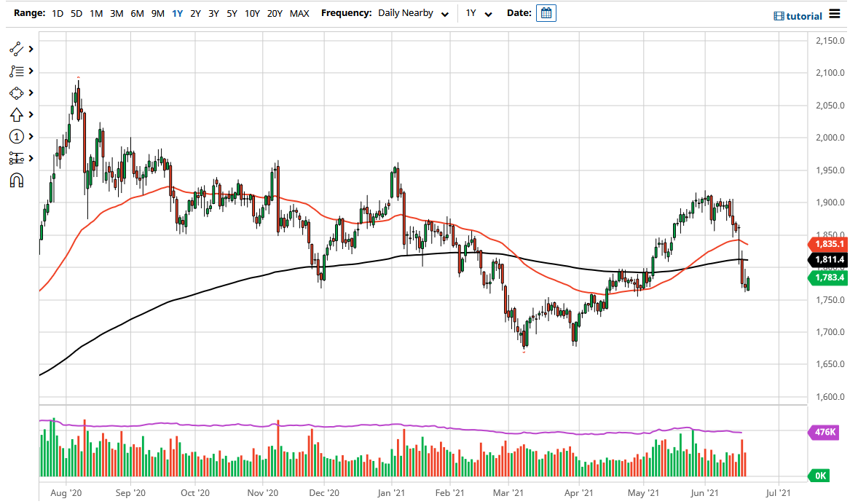
Task: Expand the trend line tool options
Action: (31, 49)
